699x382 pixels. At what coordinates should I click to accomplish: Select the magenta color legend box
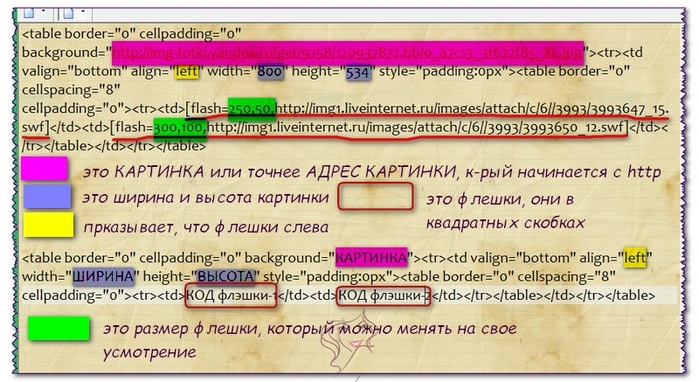[44, 168]
